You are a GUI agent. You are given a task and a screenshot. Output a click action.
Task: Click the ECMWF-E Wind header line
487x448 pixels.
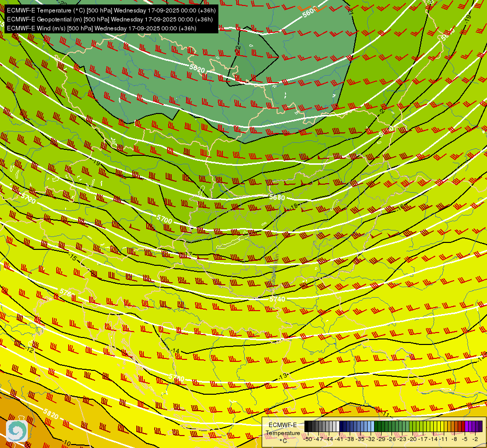(101, 28)
